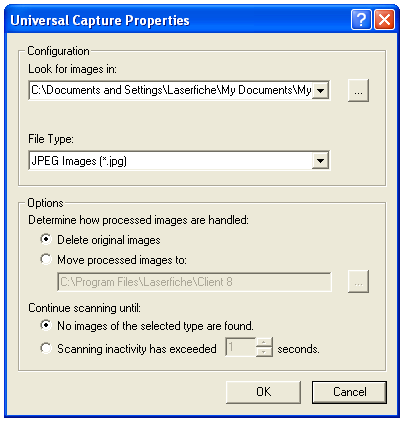The height and width of the screenshot is (422, 404).
Task: Click the processed images destination path field
Action: pyautogui.click(x=194, y=282)
